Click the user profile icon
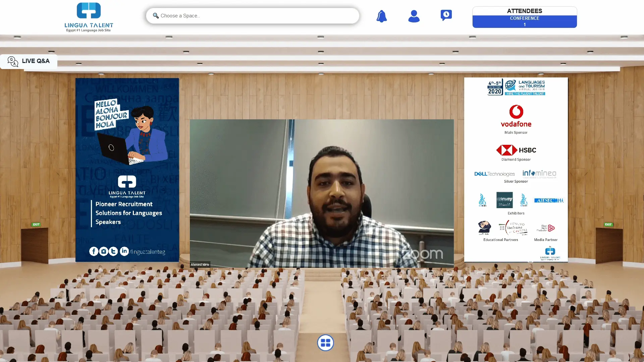Image resolution: width=644 pixels, height=362 pixels. (x=414, y=15)
